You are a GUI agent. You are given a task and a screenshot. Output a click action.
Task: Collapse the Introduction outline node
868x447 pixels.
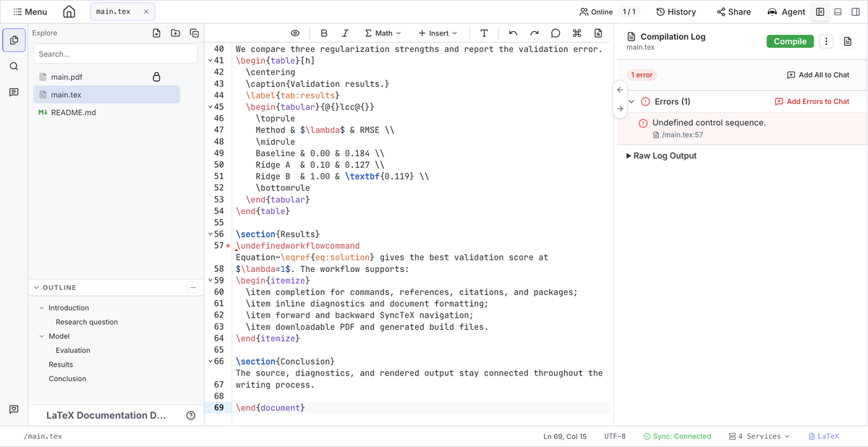coord(41,308)
